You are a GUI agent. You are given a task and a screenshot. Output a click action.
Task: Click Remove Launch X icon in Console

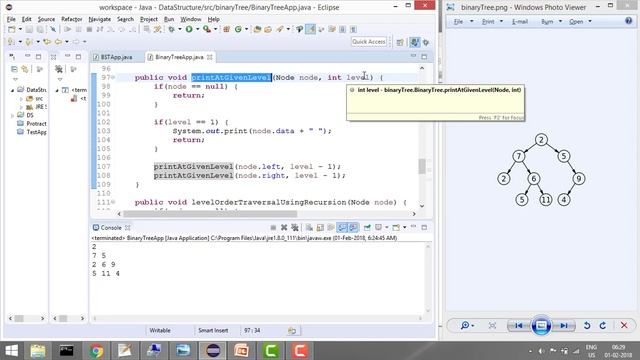(284, 227)
